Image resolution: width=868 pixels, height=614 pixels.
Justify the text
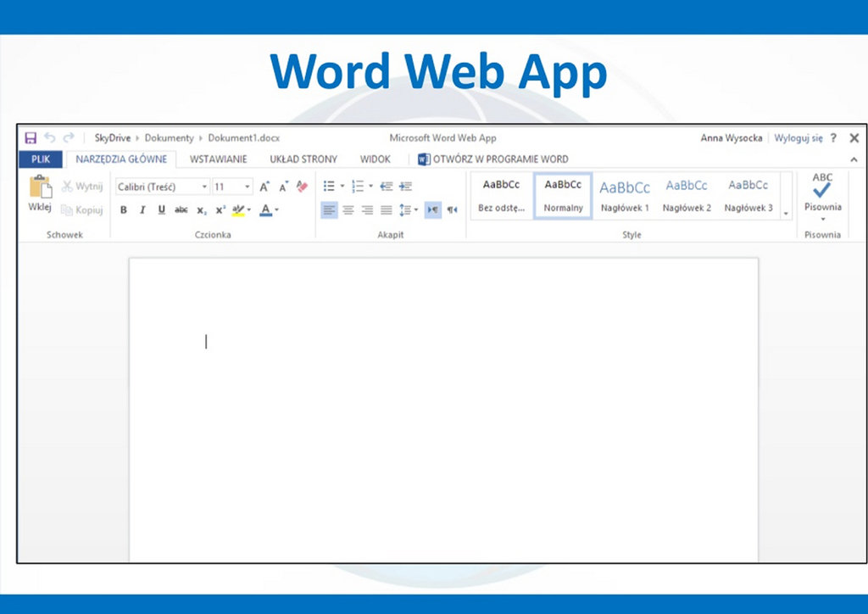(387, 209)
